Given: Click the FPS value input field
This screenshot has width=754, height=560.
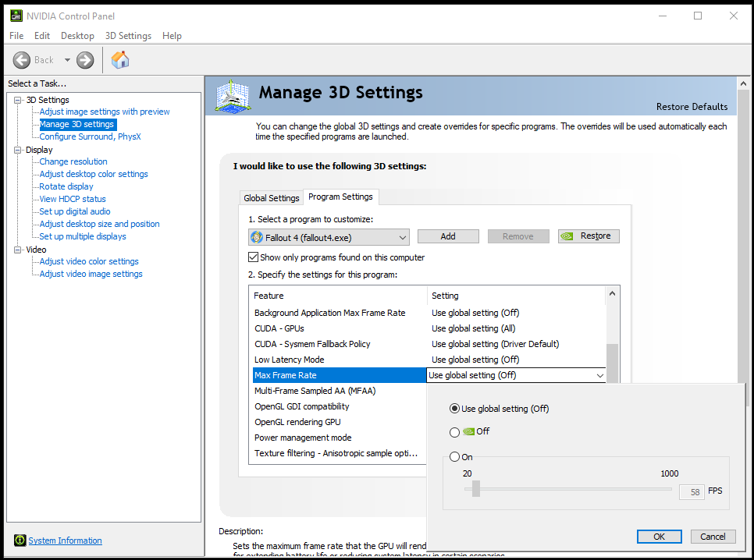Looking at the screenshot, I should (690, 492).
